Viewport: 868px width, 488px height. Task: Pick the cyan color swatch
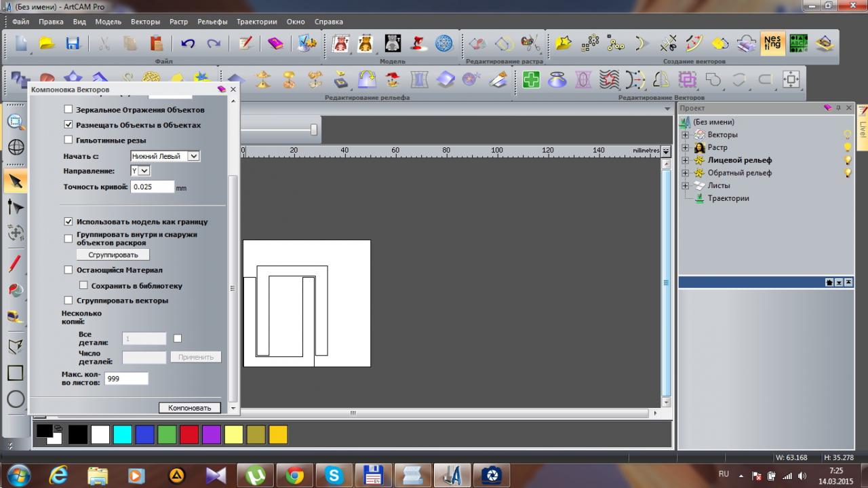pyautogui.click(x=123, y=434)
